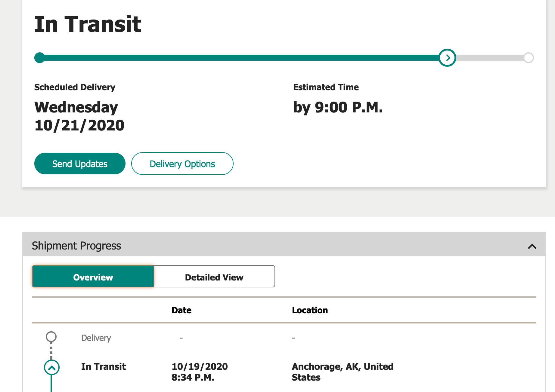This screenshot has width=555, height=392.
Task: Click the arrow circle on the progress bar
Action: point(447,58)
